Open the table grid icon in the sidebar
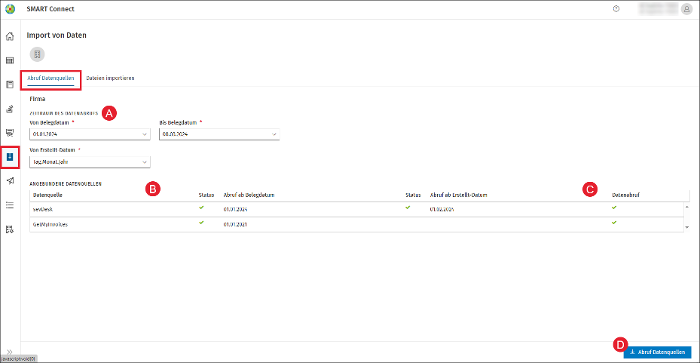The width and height of the screenshot is (700, 363). tap(10, 60)
